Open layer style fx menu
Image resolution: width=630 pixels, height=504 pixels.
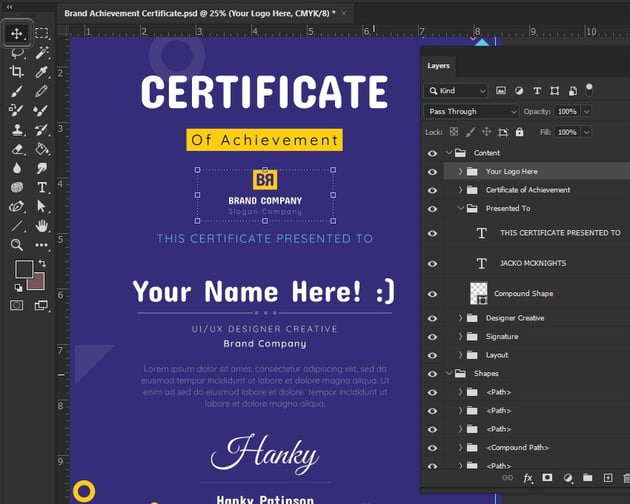tap(528, 478)
